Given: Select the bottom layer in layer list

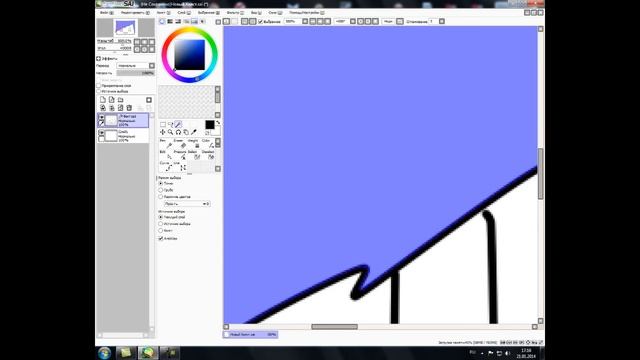Looking at the screenshot, I should [123, 136].
